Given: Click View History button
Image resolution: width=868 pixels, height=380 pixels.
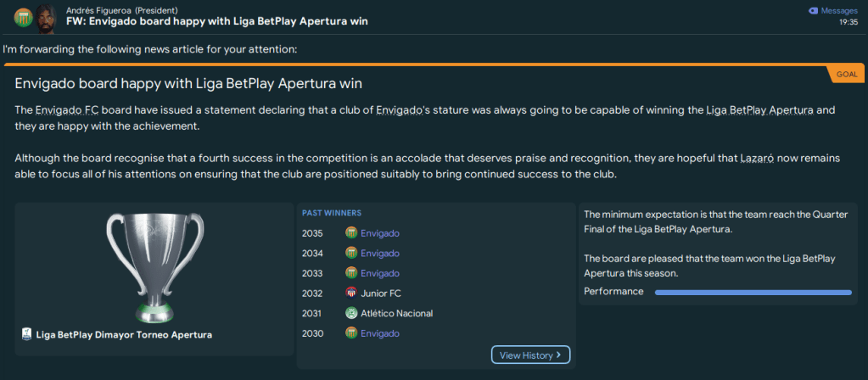Looking at the screenshot, I should pyautogui.click(x=530, y=355).
